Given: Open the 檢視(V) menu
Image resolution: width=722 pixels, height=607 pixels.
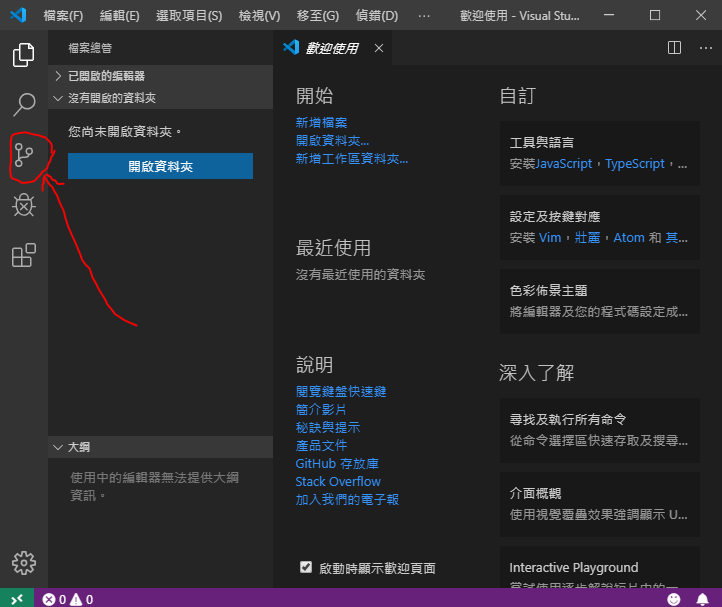Looking at the screenshot, I should pos(259,16).
